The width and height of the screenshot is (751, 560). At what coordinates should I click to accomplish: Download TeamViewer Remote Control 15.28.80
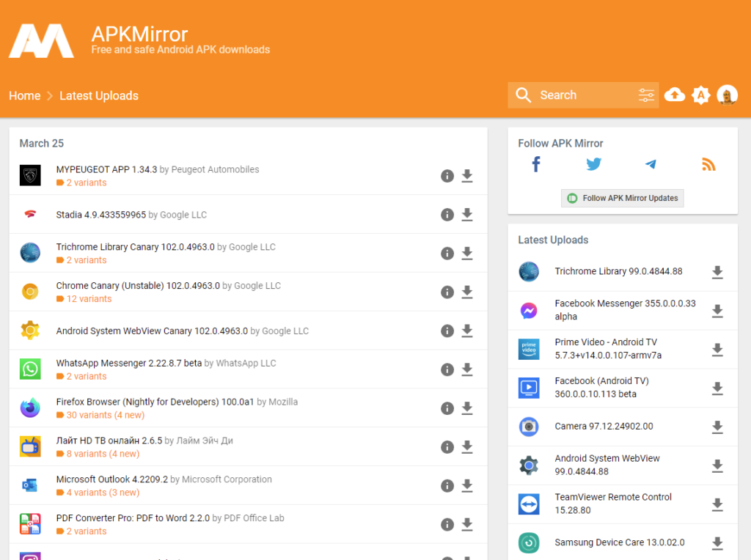(717, 505)
